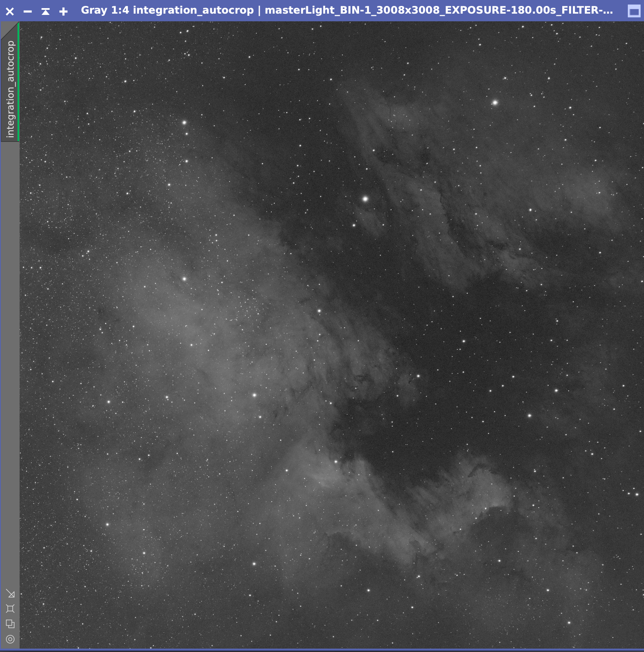Click the concentric-circle target icon at bottom
The image size is (644, 652).
pos(10,639)
